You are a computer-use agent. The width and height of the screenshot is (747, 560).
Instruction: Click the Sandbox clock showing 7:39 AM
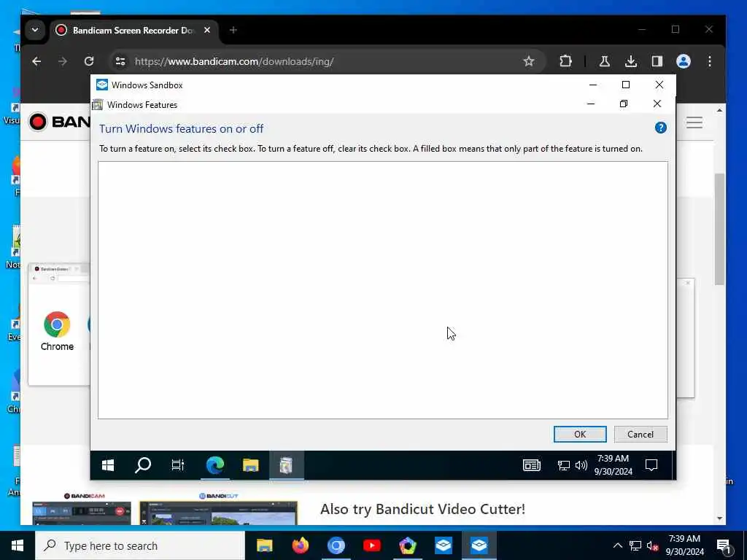click(x=613, y=464)
